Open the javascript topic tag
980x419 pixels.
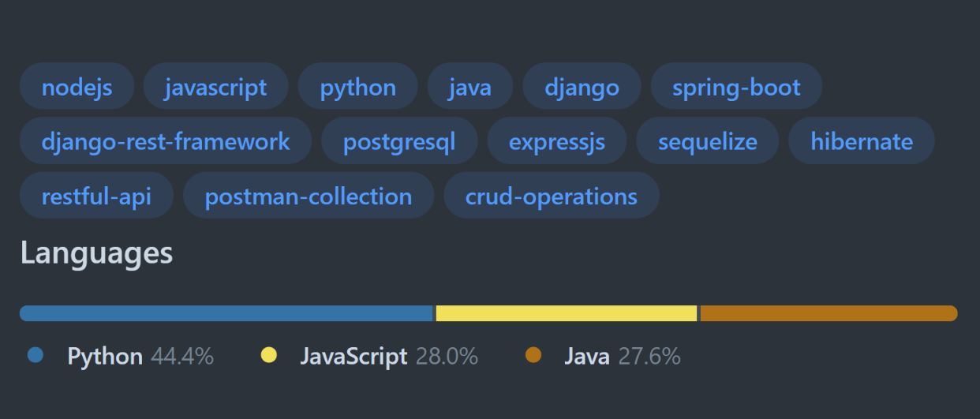click(215, 86)
